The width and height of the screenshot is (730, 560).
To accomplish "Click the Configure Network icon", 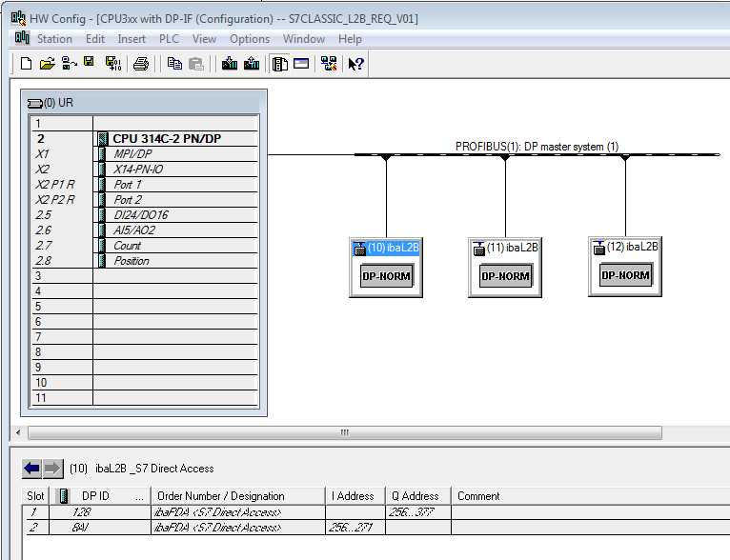I will [x=329, y=64].
